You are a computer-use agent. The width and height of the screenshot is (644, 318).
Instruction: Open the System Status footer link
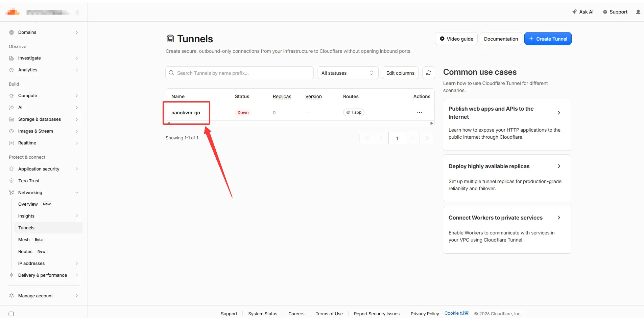point(263,314)
